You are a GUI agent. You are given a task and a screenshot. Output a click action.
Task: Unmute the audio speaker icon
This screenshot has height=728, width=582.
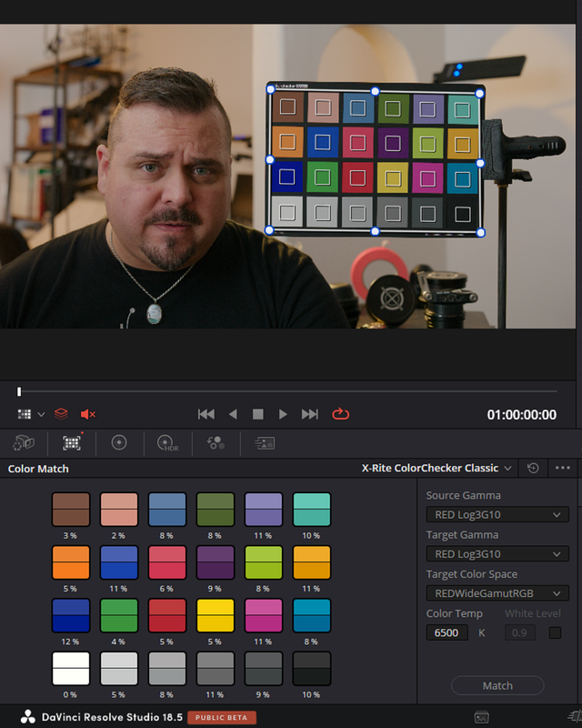(x=87, y=414)
